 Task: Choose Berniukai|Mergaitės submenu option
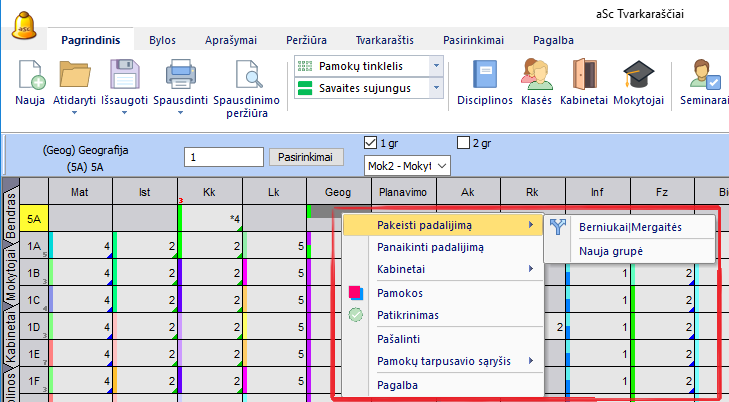630,227
